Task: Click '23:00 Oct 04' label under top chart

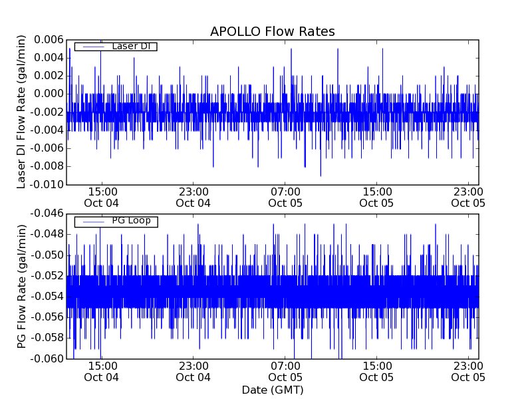Action: (193, 198)
